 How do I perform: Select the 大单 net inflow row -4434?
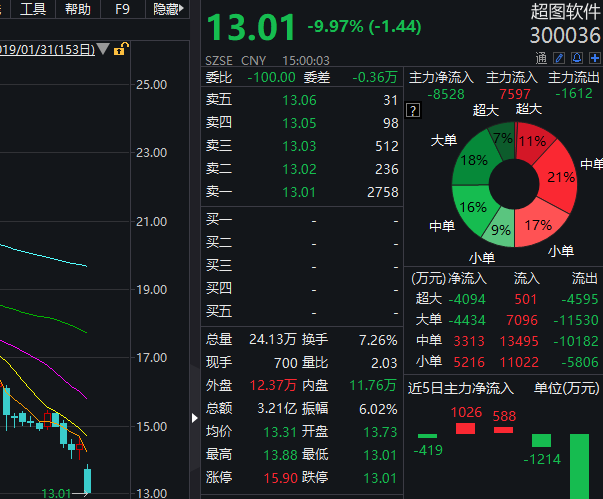coord(506,320)
